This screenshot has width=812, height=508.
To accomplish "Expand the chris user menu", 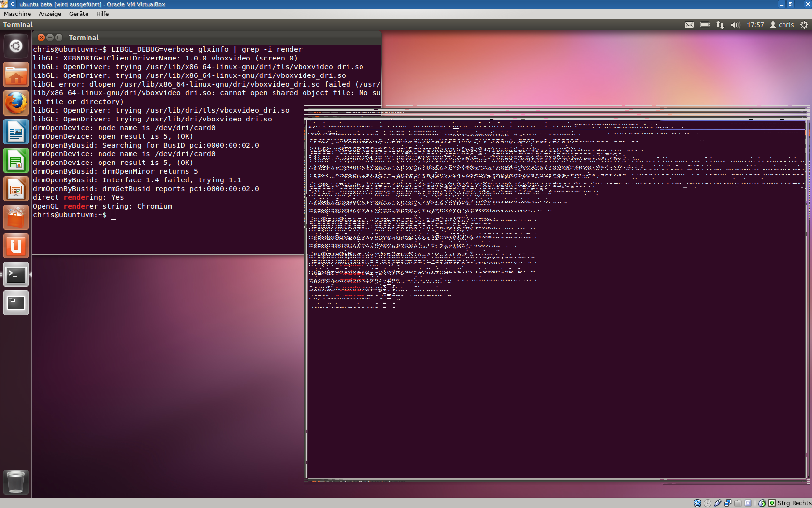I will pyautogui.click(x=782, y=25).
